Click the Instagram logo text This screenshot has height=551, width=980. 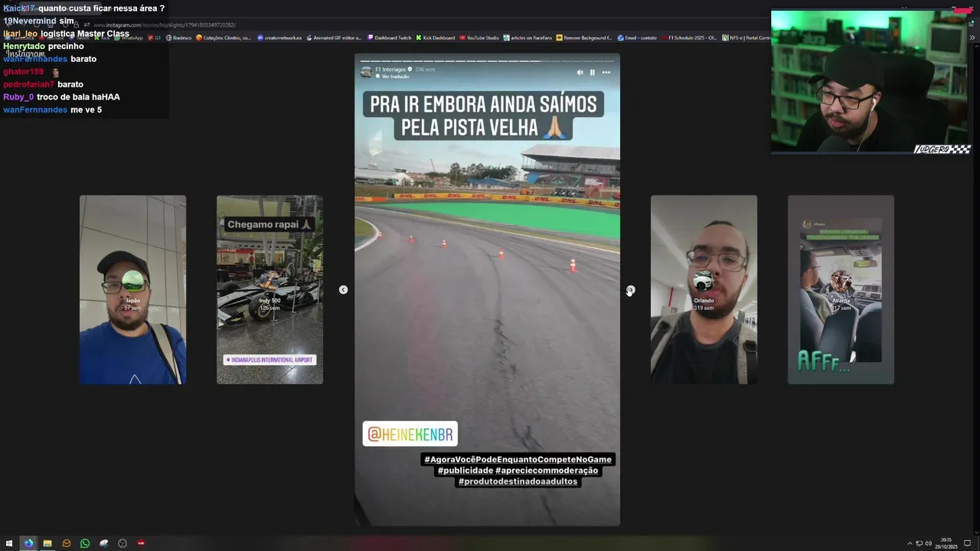[26, 54]
